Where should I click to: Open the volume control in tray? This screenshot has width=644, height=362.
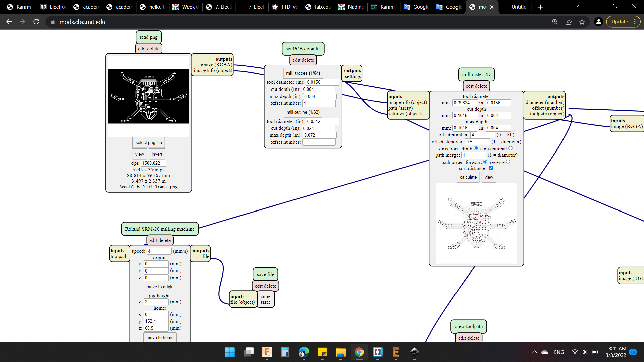584,352
